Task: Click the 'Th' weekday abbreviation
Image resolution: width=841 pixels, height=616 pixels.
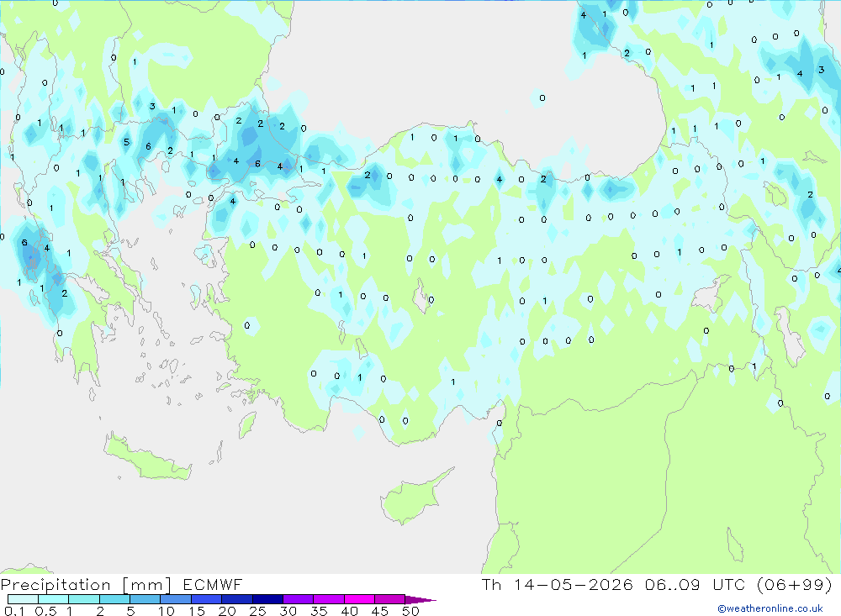Action: [x=491, y=584]
